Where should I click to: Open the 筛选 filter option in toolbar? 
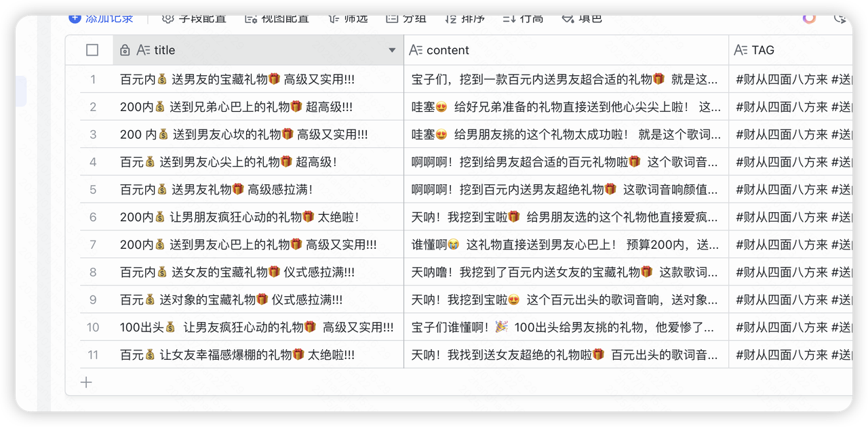click(348, 18)
